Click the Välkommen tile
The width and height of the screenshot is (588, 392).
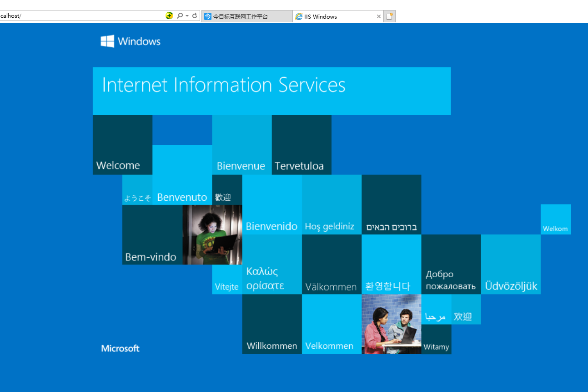(x=332, y=265)
